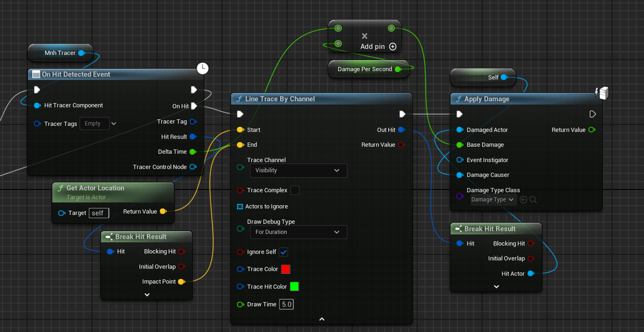Click the Add pin plus icon
This screenshot has width=644, height=332.
coord(393,47)
